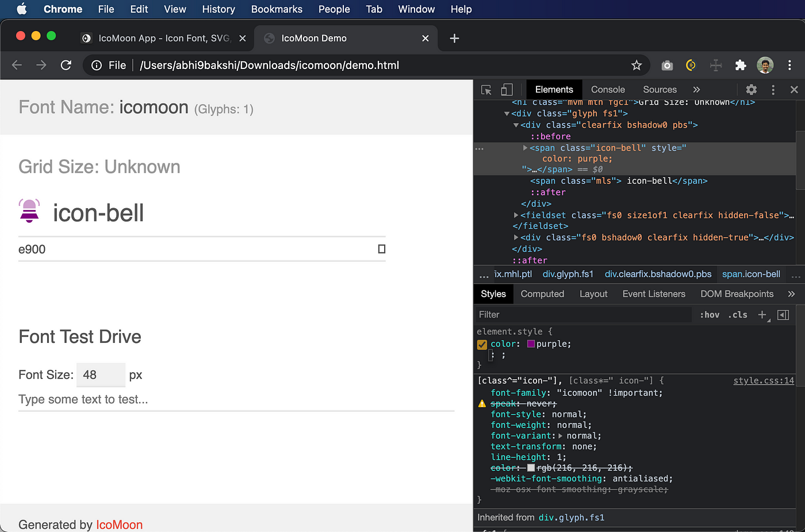Viewport: 805px width, 532px height.
Task: Open the Chrome profile avatar
Action: coord(765,66)
